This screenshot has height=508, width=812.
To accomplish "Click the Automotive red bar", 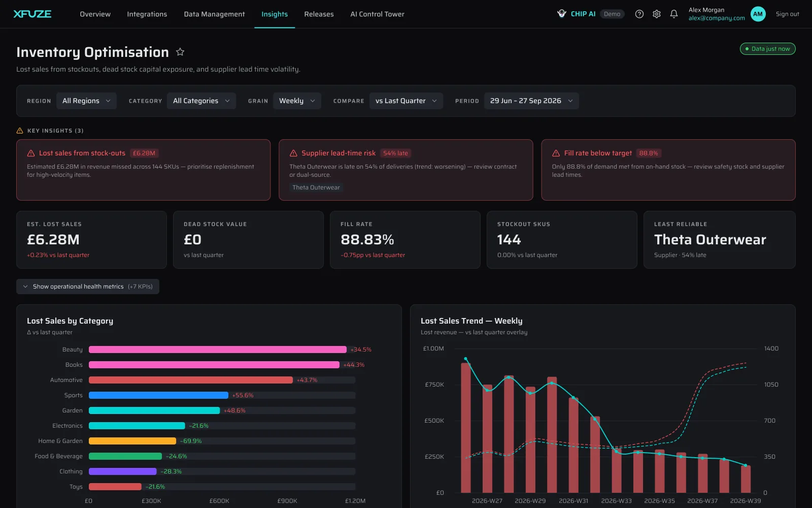I will tap(191, 380).
